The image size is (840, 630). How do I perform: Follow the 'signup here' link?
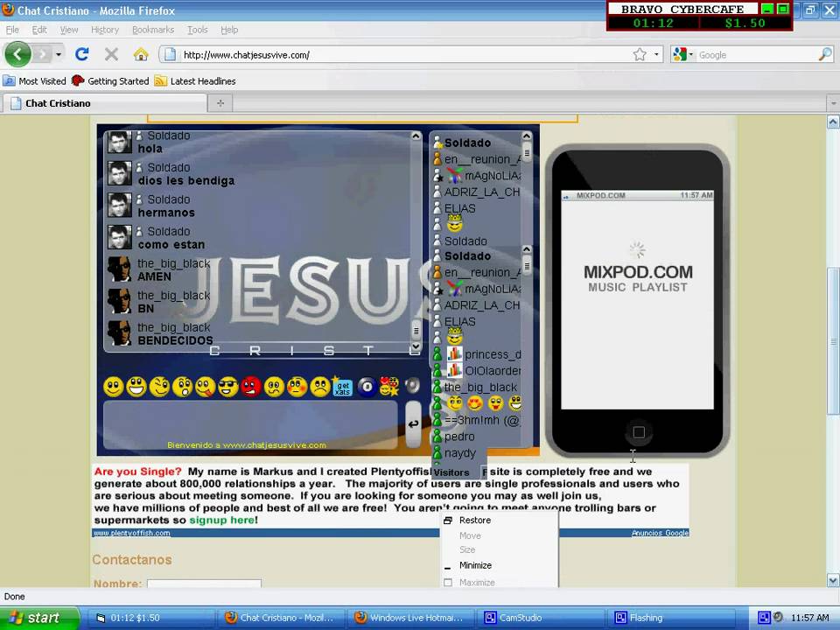(222, 520)
